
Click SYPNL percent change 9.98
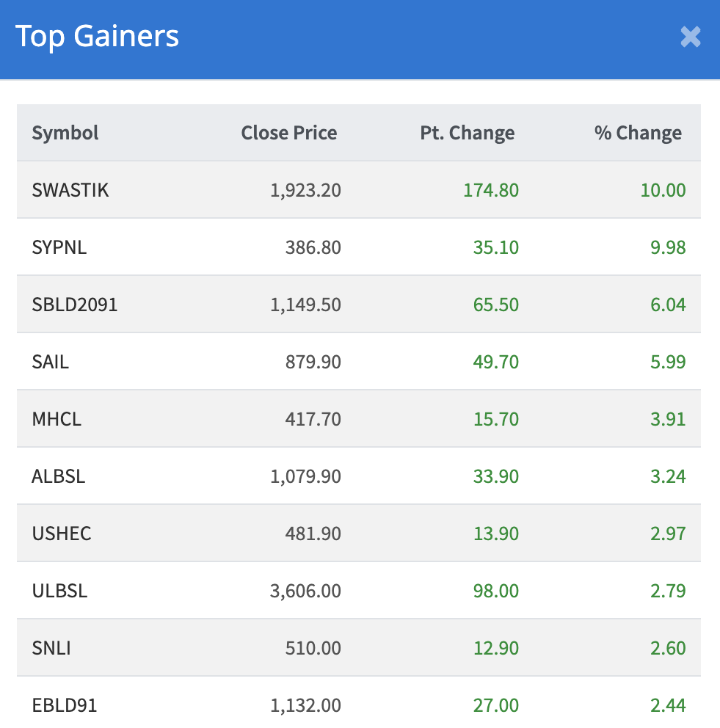tap(667, 247)
